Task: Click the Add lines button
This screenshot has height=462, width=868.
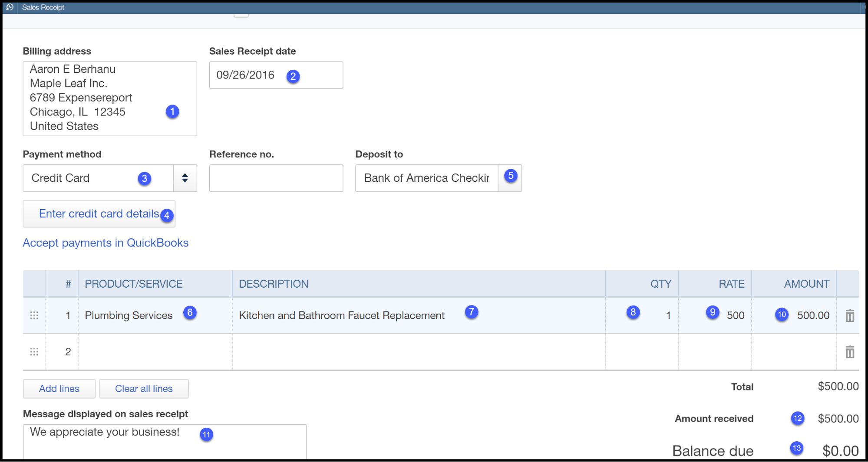Action: pos(59,389)
